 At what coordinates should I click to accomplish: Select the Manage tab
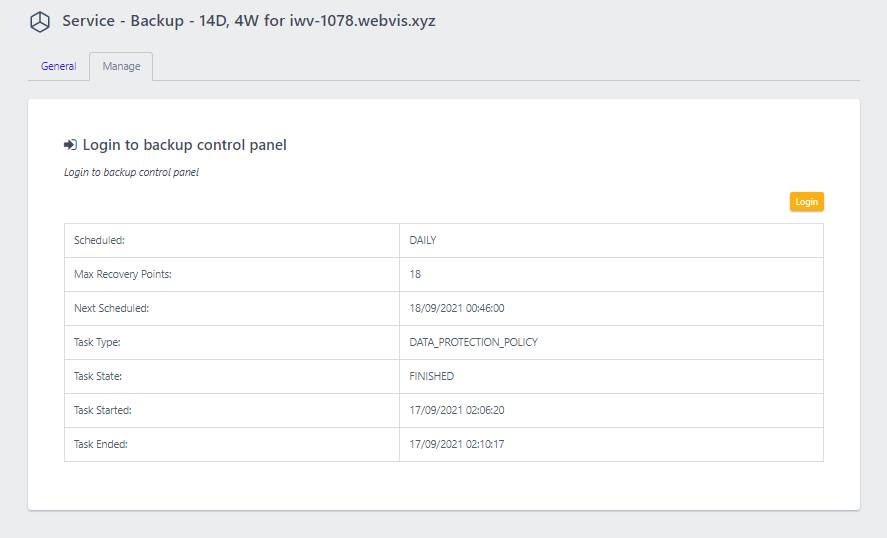pyautogui.click(x=121, y=66)
